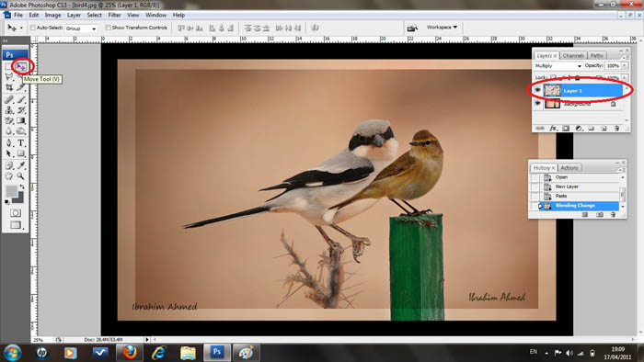Select the Horizontal Type tool

[x=21, y=142]
